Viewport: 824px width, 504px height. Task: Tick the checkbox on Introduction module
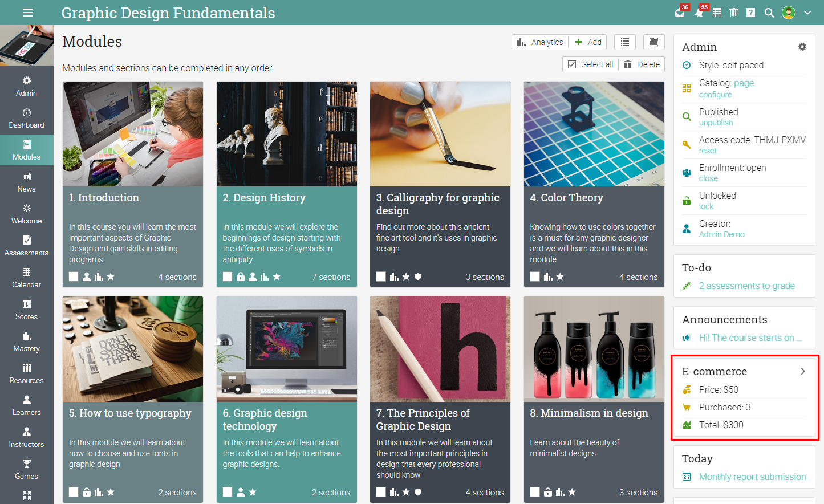coord(74,277)
